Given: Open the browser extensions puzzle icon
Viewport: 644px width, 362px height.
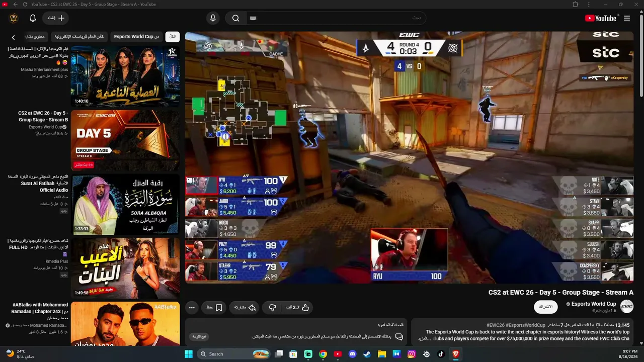Looking at the screenshot, I should click(x=575, y=4).
